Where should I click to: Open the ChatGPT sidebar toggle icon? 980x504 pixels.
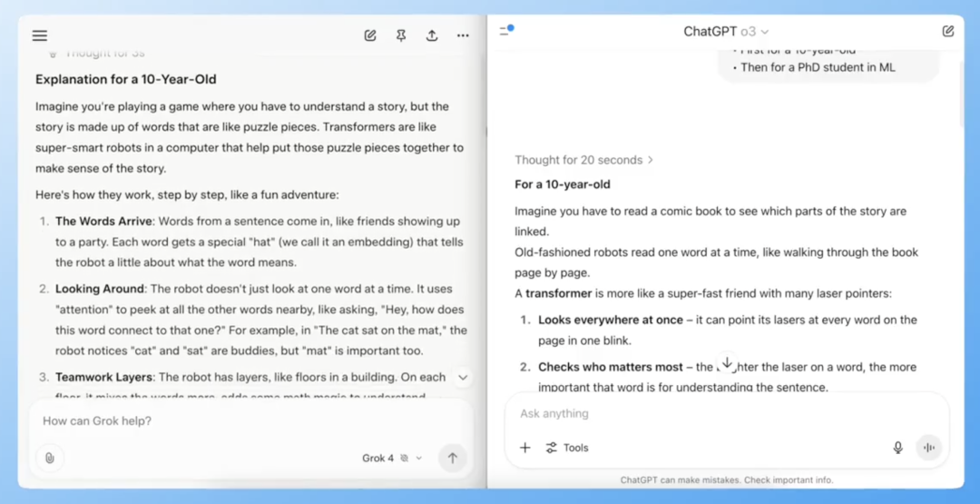(506, 31)
